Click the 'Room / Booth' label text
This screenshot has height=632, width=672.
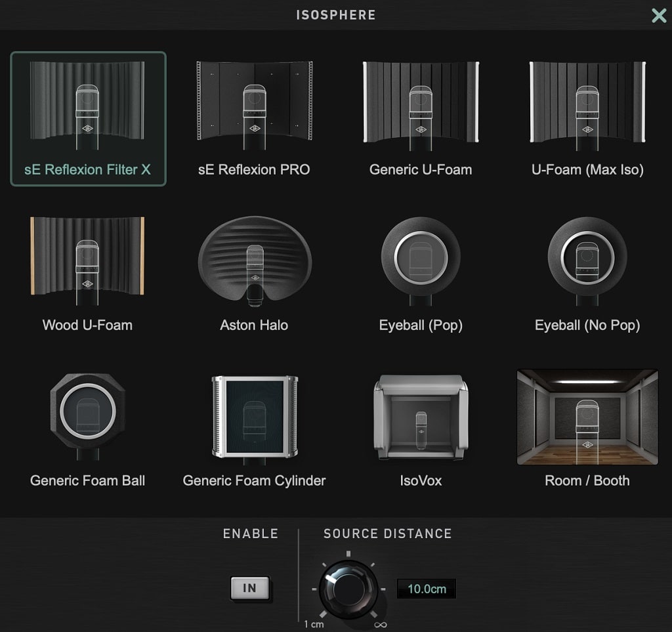[x=587, y=481]
